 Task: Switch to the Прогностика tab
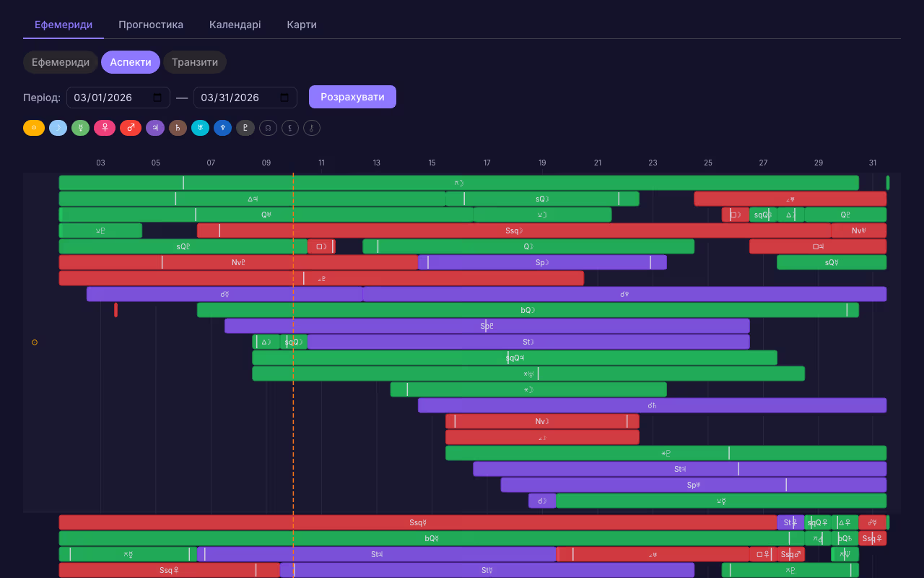pos(151,25)
